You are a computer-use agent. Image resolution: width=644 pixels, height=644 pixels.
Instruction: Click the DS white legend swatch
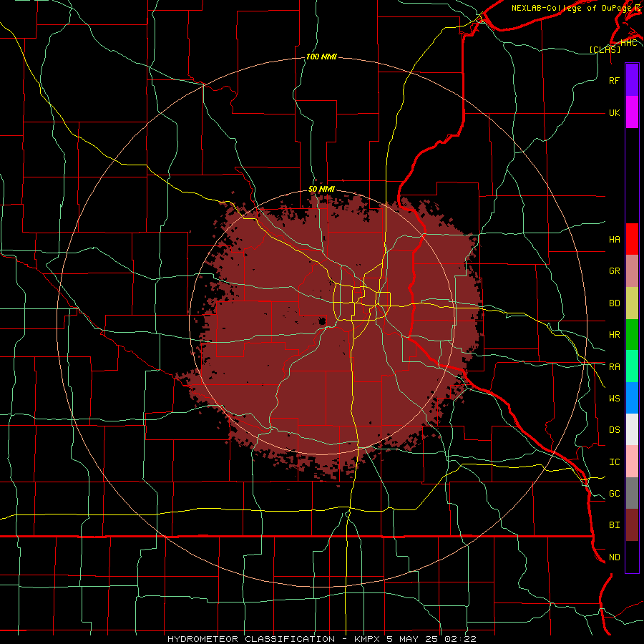632,429
